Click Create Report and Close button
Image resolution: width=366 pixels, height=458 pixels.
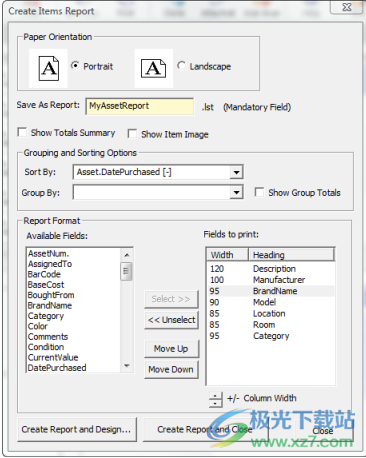click(205, 430)
